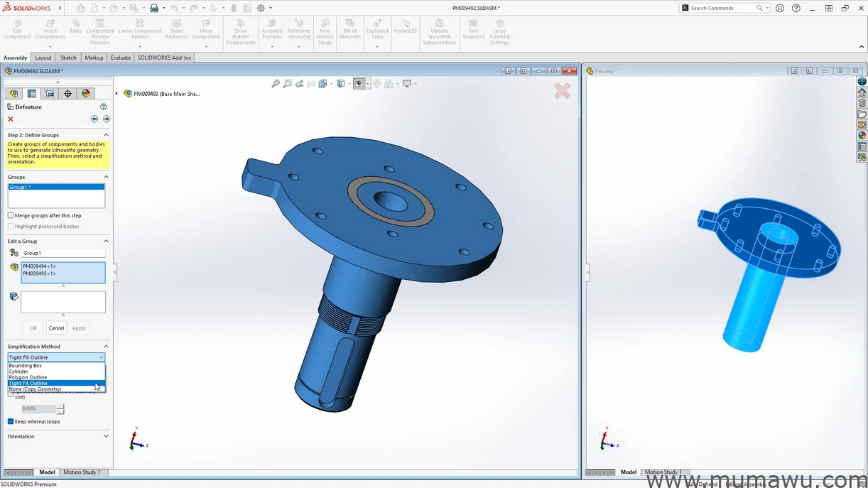Image resolution: width=868 pixels, height=488 pixels.
Task: Check Highlight processed bodies
Action: pos(9,226)
